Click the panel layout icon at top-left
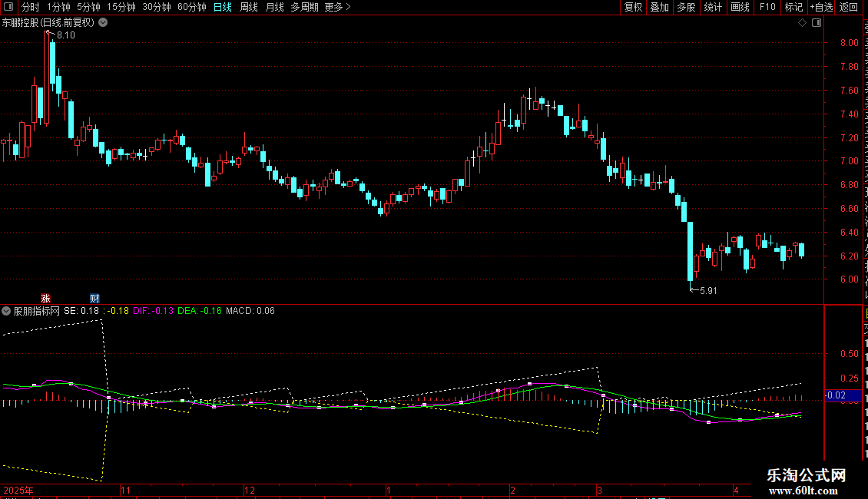Viewport: 868px width, 499px height. tap(8, 7)
